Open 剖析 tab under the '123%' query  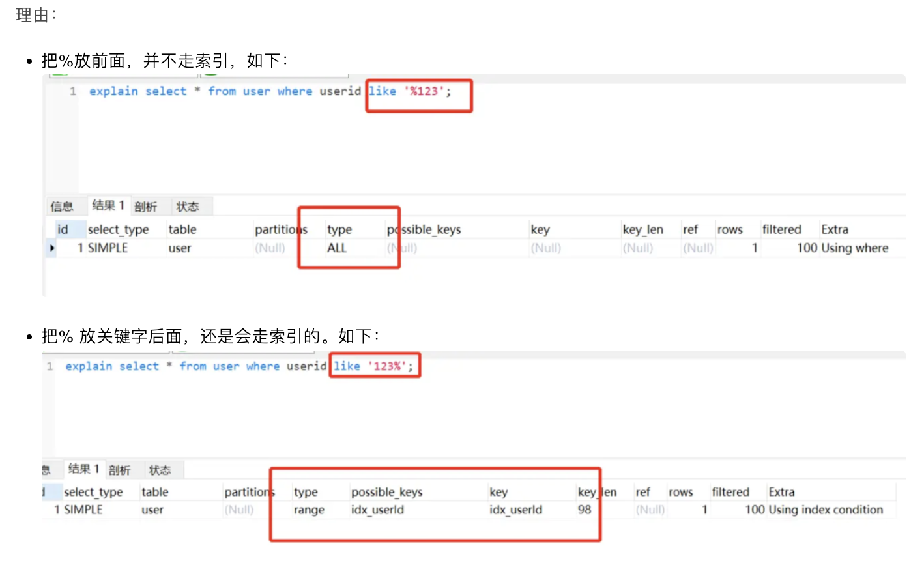coord(119,470)
